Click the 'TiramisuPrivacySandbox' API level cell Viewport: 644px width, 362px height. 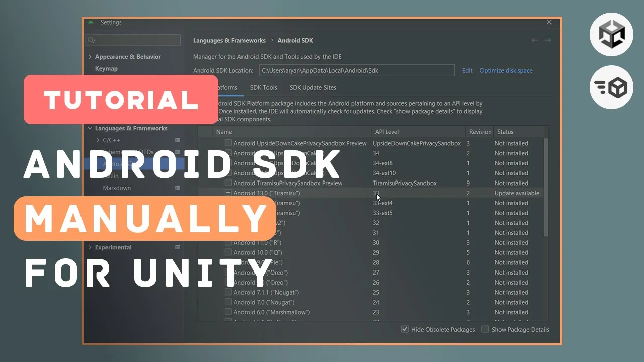tap(405, 183)
